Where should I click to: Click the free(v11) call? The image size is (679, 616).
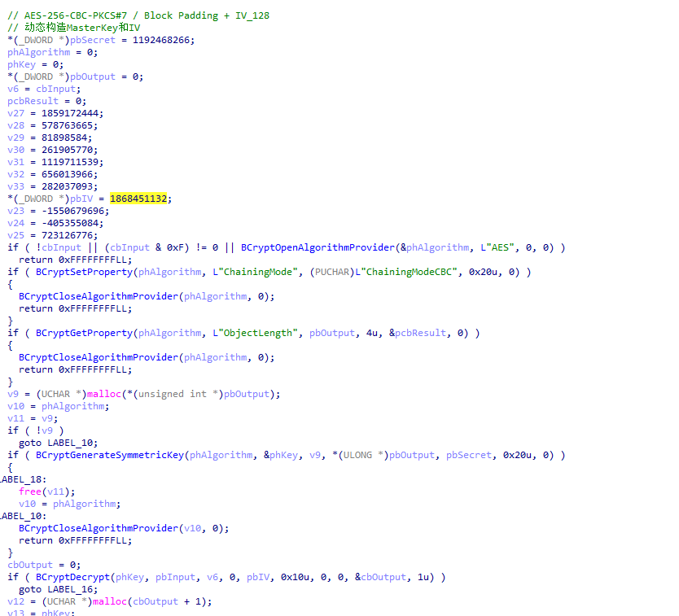pos(46,491)
